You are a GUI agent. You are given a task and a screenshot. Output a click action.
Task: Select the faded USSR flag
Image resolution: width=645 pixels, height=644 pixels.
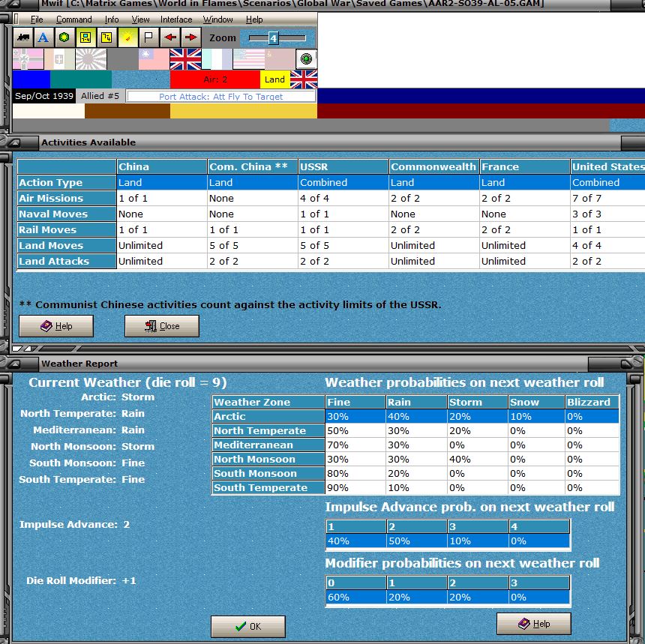pos(280,59)
